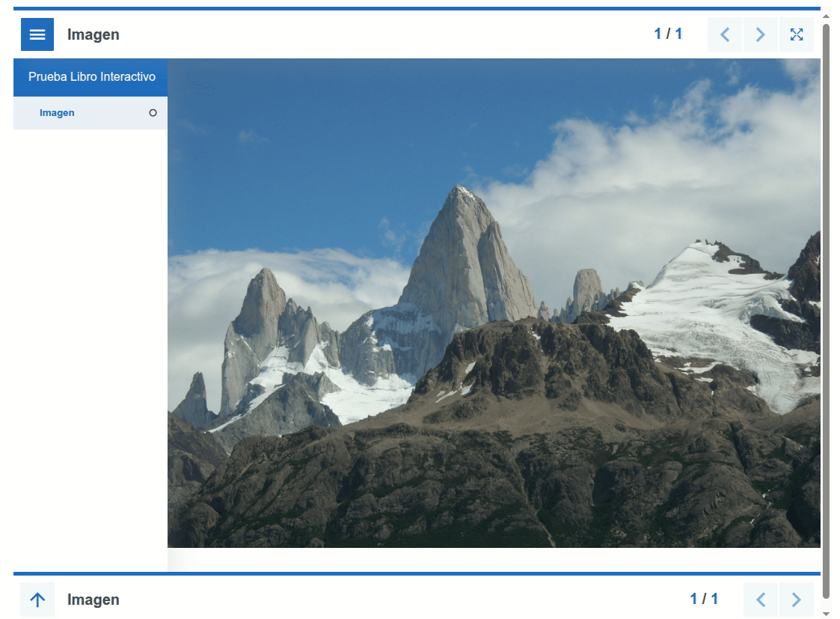
Task: Enter fullscreen mode
Action: [797, 34]
